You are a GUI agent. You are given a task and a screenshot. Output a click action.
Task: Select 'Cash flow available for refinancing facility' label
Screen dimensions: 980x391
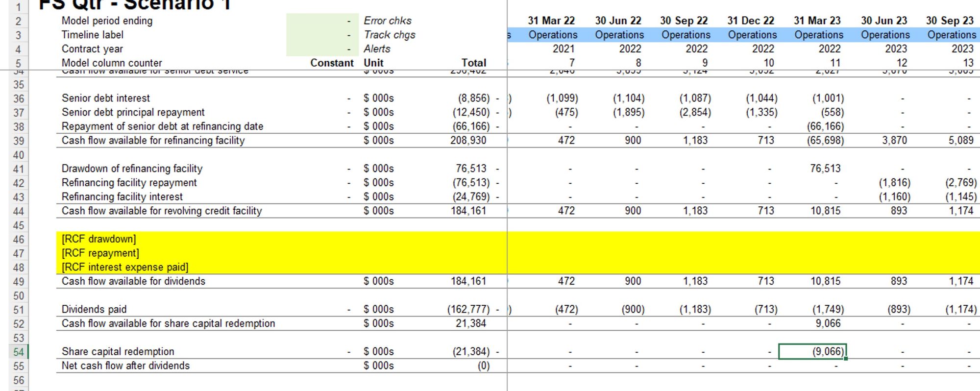coord(153,141)
